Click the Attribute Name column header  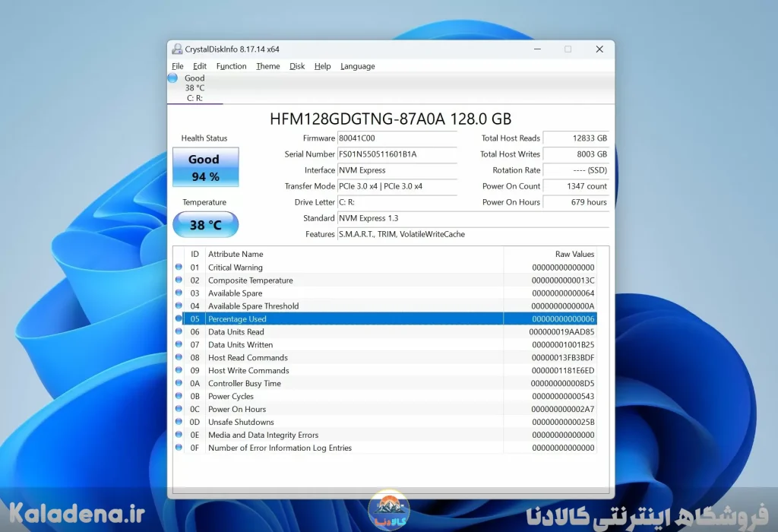(x=354, y=254)
